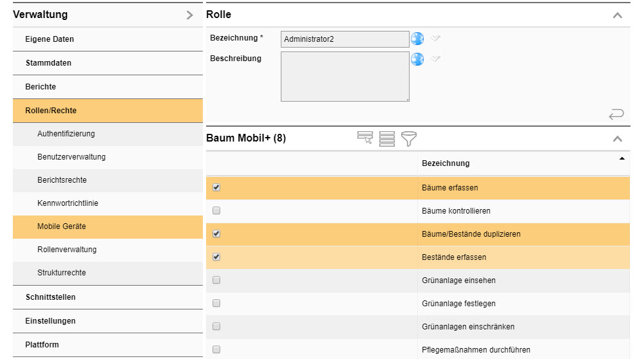Viewport: 644px width, 359px height.
Task: Open Berichte menu item
Action: tap(108, 87)
